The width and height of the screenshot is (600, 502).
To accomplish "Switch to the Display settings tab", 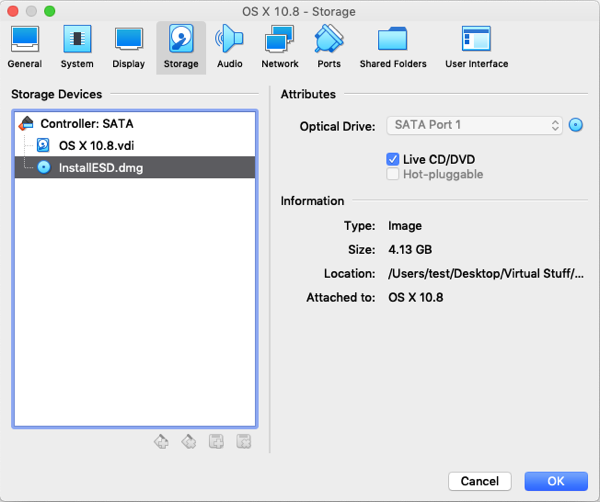I will tap(129, 47).
